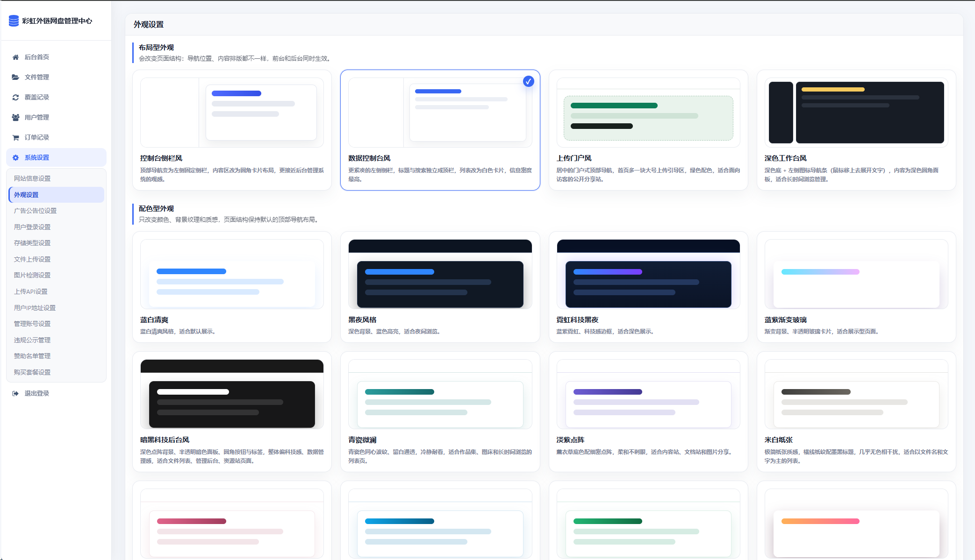Viewport: 975px width, 560px height.
Task: Apply the 蓝白清爽 color theme
Action: (232, 287)
